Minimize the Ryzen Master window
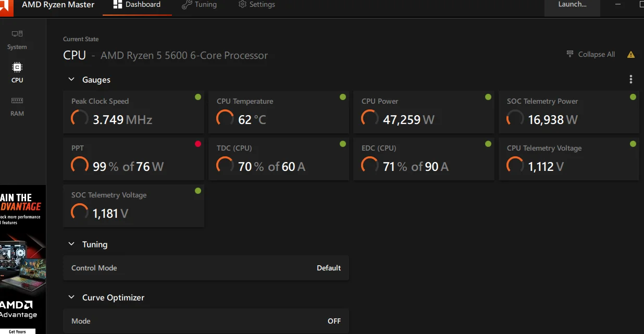 coord(618,5)
